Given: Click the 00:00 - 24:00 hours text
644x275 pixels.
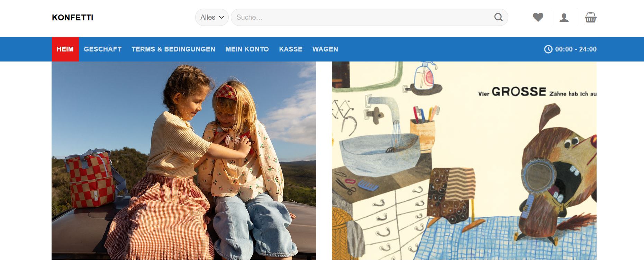Looking at the screenshot, I should click(x=576, y=49).
